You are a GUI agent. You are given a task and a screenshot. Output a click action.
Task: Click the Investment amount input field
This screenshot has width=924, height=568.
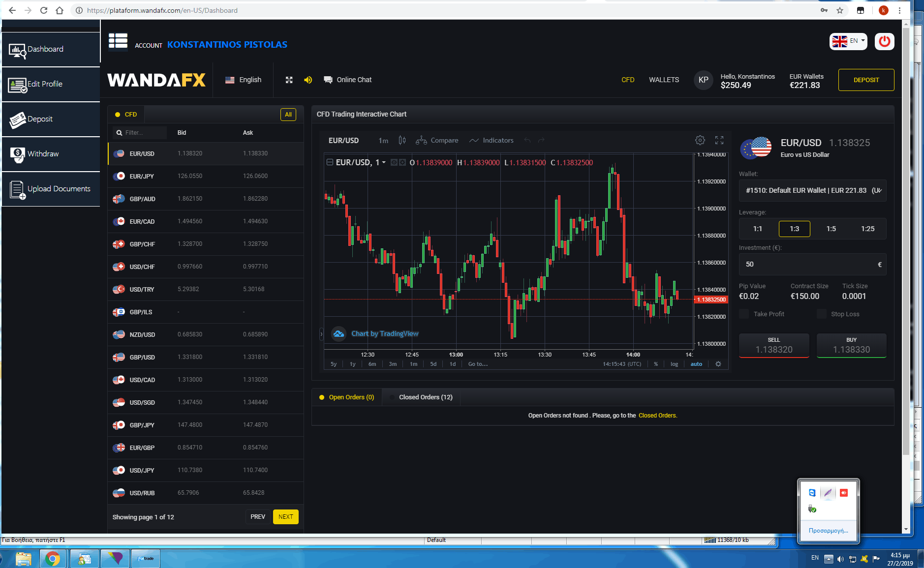click(x=807, y=264)
